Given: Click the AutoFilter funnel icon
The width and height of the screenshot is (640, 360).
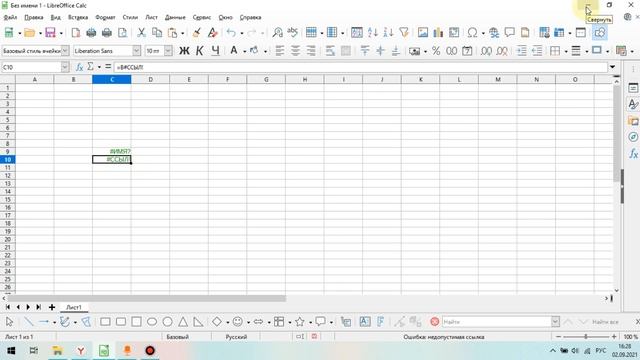Looking at the screenshot, I should click(404, 33).
